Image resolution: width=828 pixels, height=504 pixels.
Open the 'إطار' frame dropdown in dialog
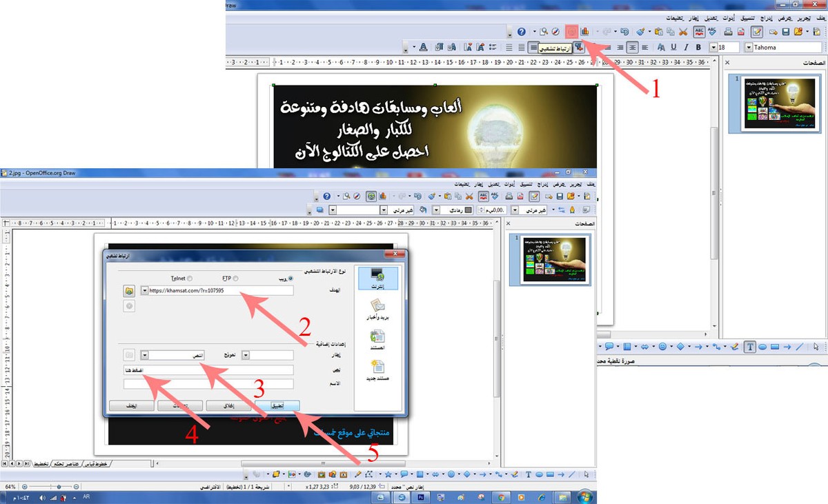coord(245,355)
